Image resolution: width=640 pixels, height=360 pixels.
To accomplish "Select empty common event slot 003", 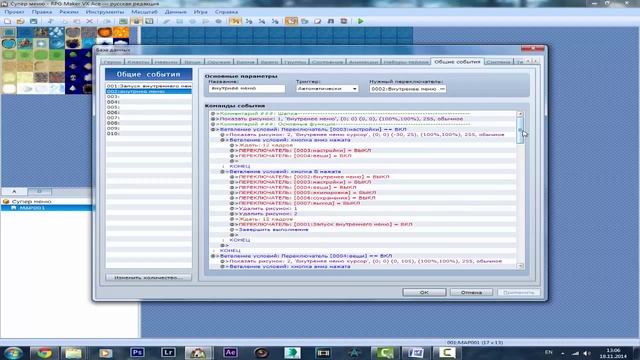I will point(149,97).
